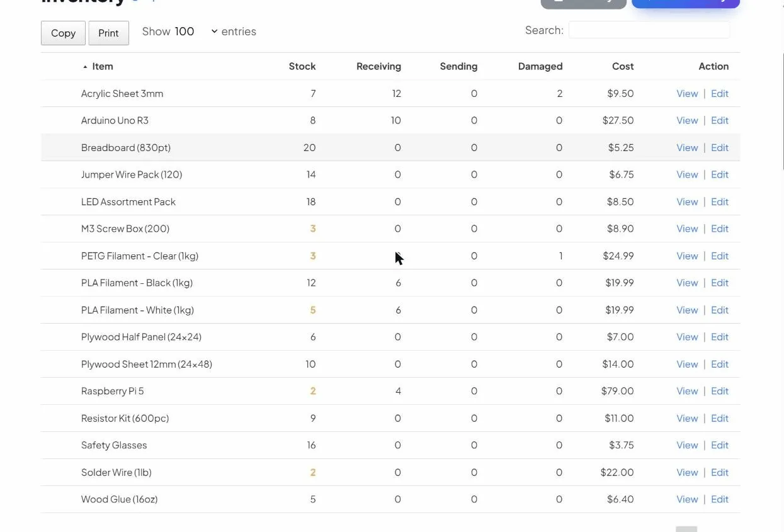Sort by the Cost column header
Viewport: 784px width, 532px height.
click(x=623, y=66)
